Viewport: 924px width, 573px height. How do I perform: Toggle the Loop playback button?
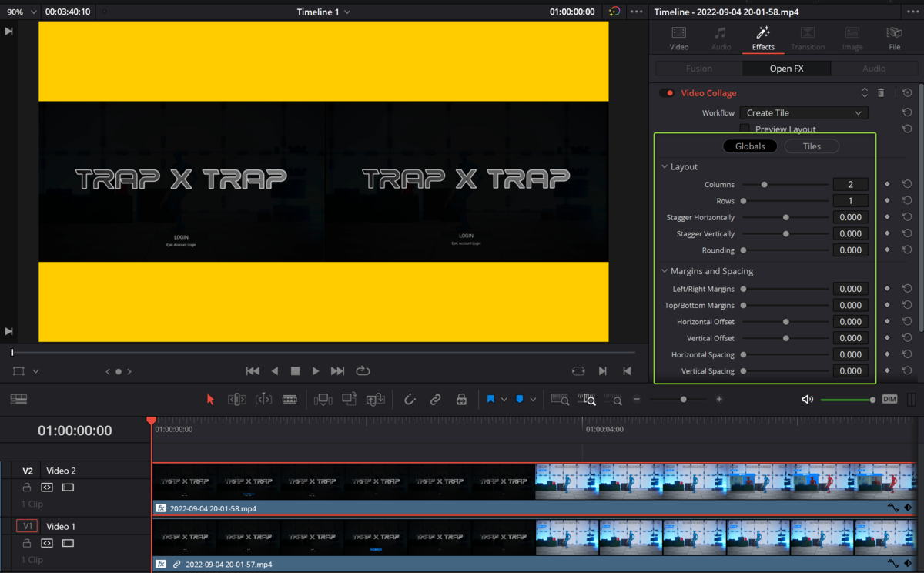pos(363,370)
